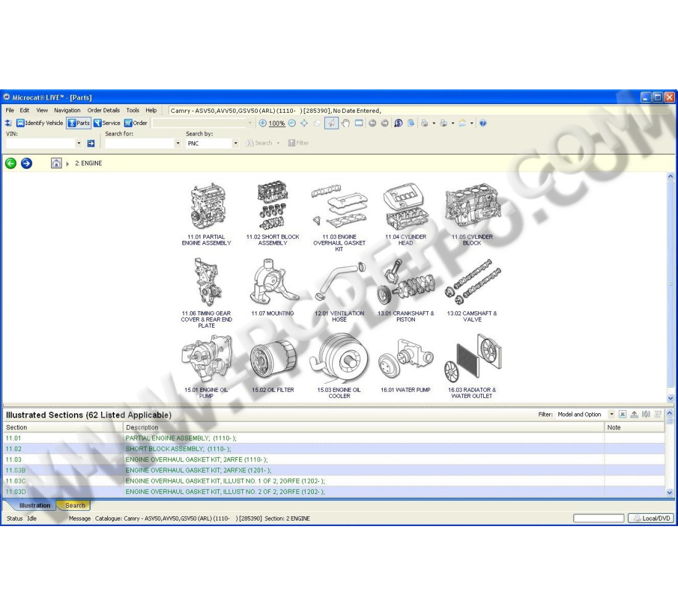Click the fit-to-window pan arrows icon
This screenshot has width=678, height=616.
click(304, 123)
